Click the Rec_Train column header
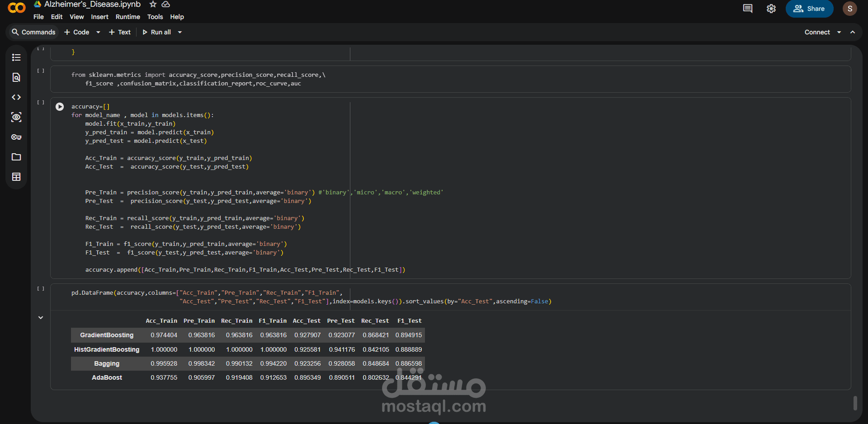868x424 pixels. click(x=236, y=321)
